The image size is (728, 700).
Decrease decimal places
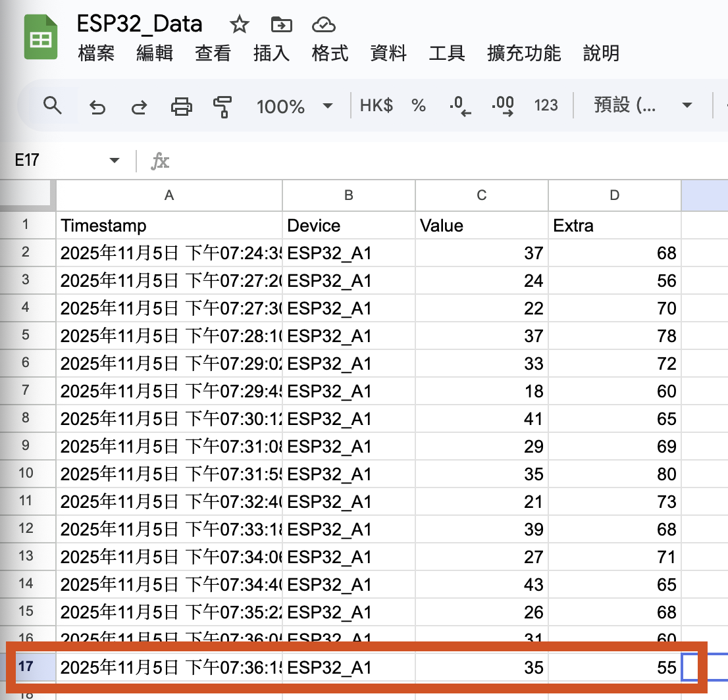[x=460, y=106]
